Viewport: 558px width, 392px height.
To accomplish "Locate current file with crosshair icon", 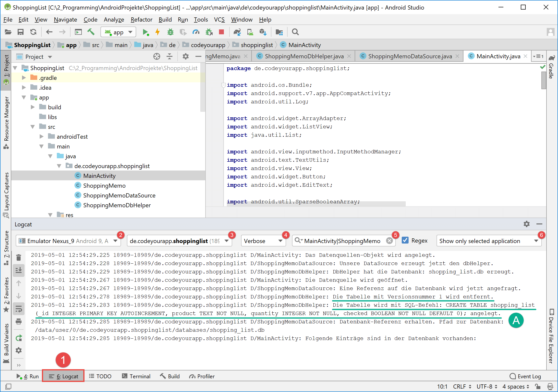I will pos(157,57).
